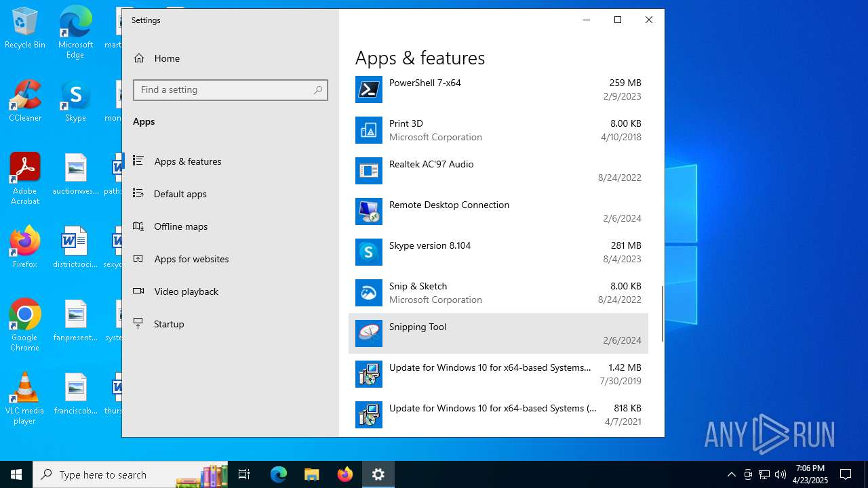This screenshot has height=488, width=868.
Task: Select the auctionwes file on desktop
Action: point(75,174)
